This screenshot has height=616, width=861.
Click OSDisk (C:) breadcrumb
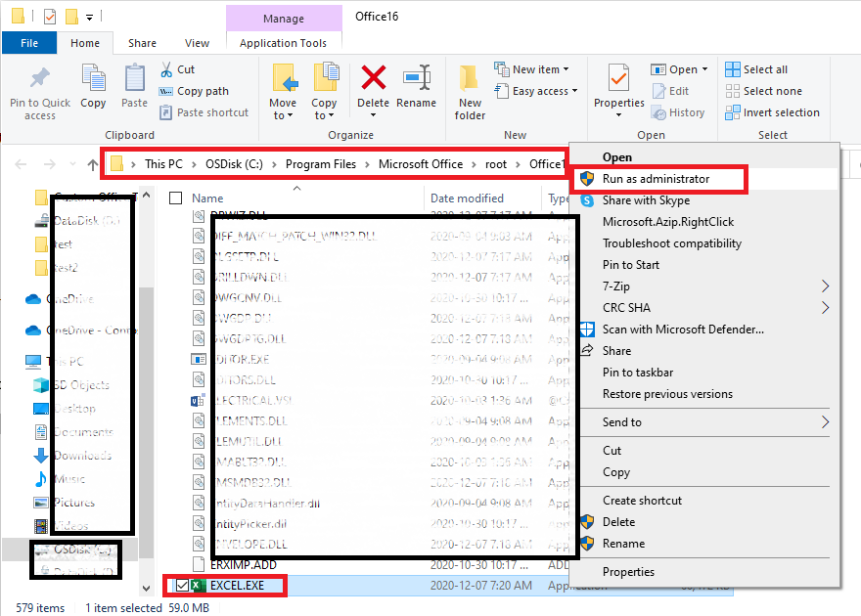pos(234,164)
